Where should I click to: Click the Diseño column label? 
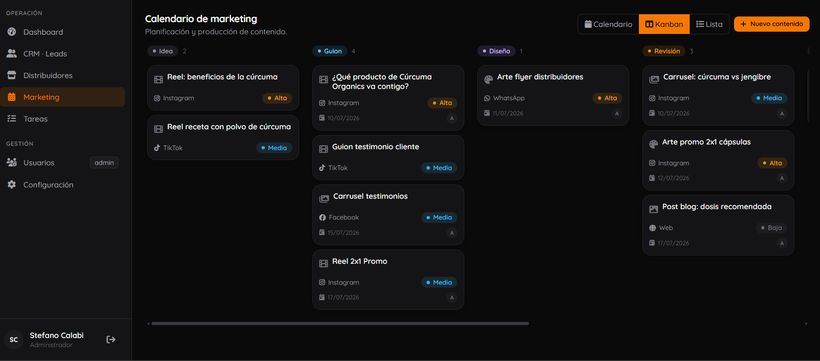(496, 51)
